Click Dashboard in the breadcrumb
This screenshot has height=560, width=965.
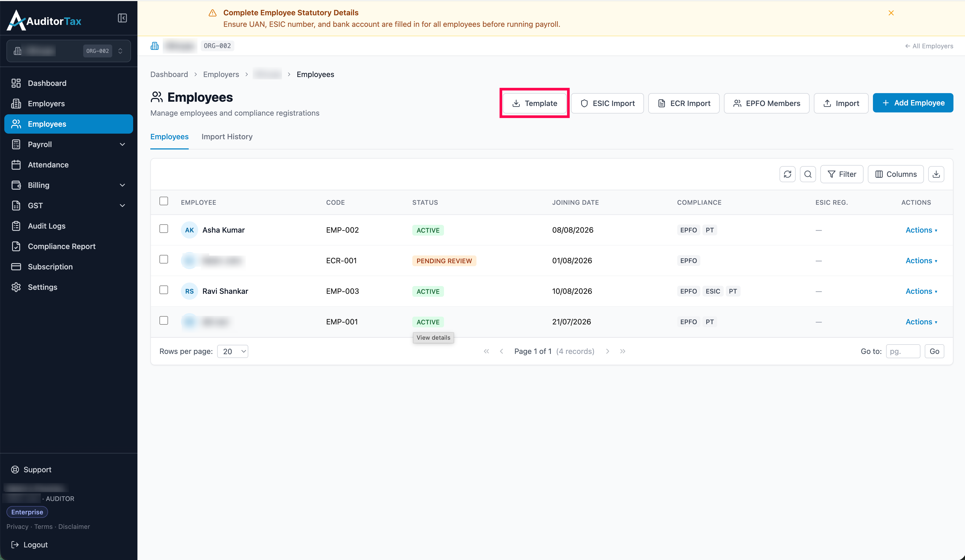[169, 74]
